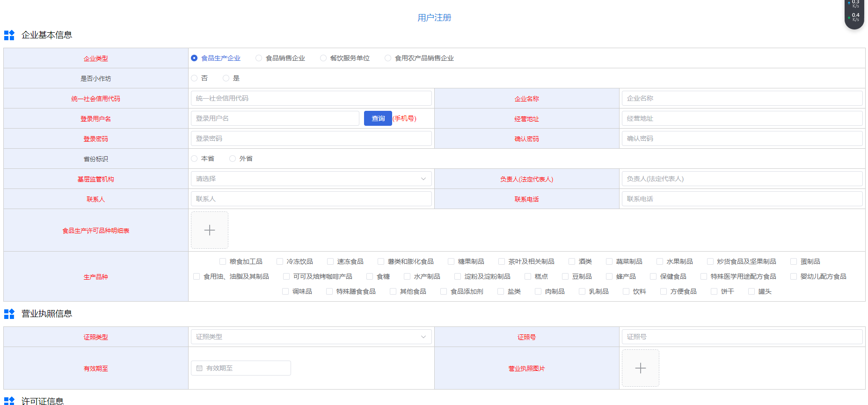Click the 营业执照信息 section icon

coord(9,314)
